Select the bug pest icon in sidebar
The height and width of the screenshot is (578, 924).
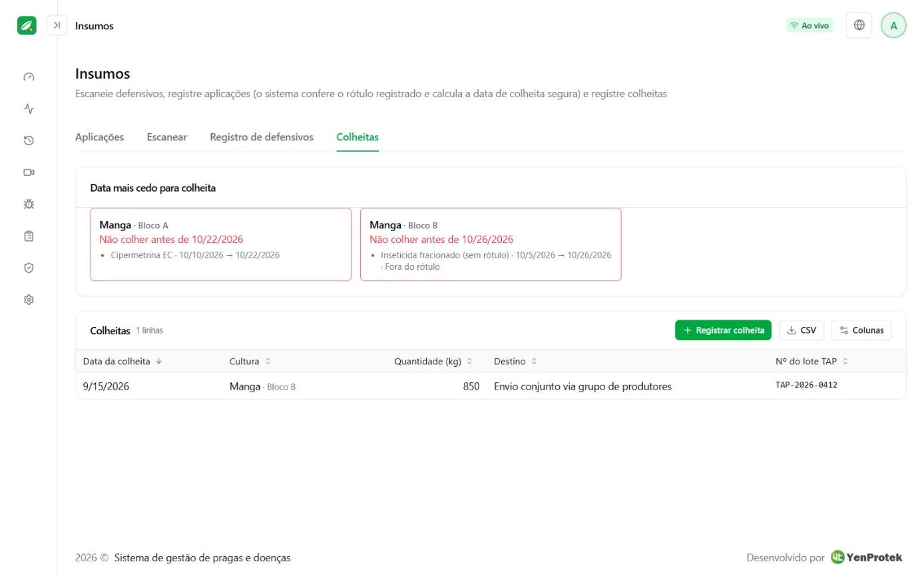29,204
